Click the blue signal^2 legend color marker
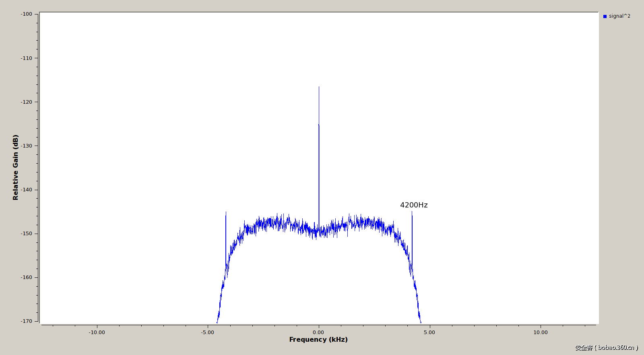 [605, 16]
